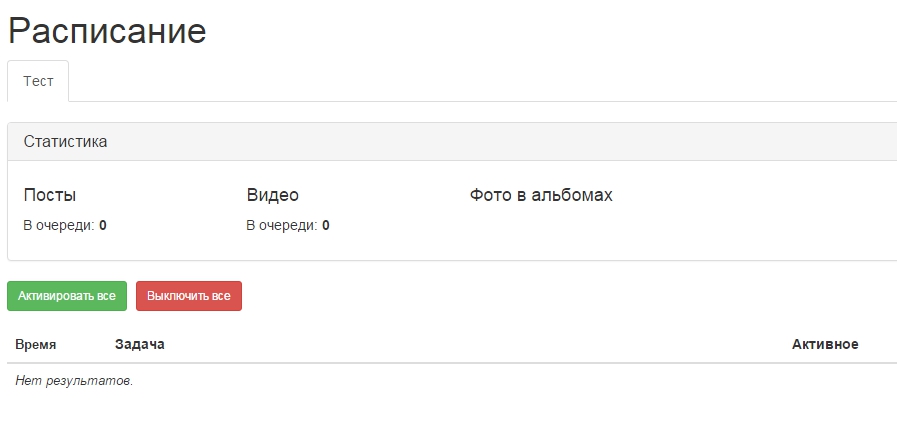The width and height of the screenshot is (897, 443).
Task: Click the Статистика panel header
Action: [65, 142]
